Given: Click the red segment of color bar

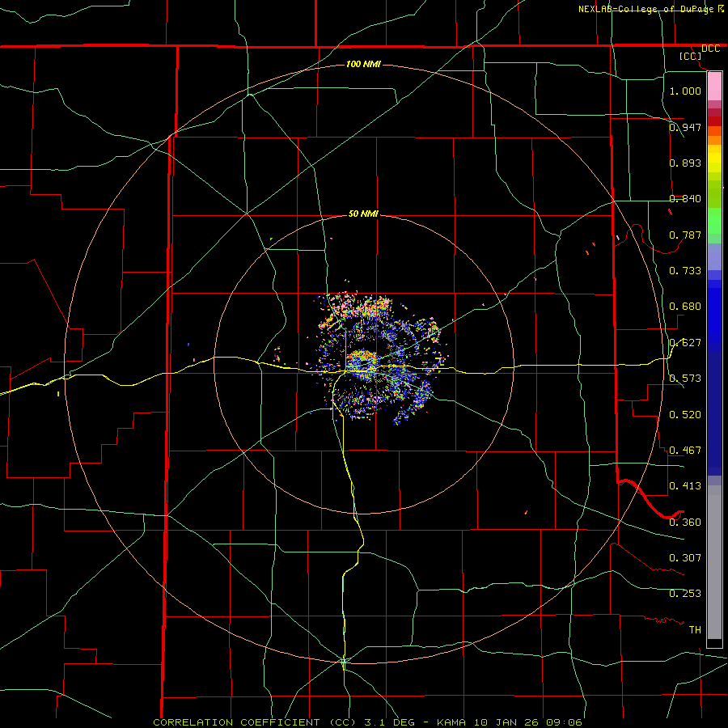Looking at the screenshot, I should 714,121.
